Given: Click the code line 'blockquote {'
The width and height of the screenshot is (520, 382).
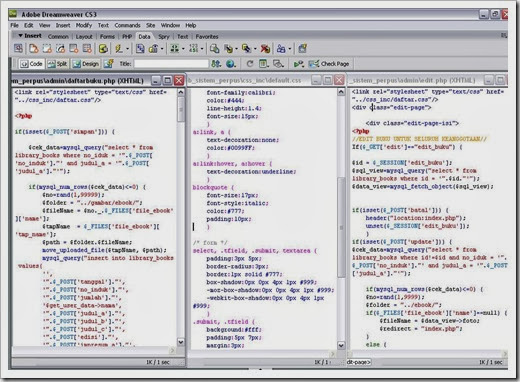Looking at the screenshot, I should pos(213,187).
